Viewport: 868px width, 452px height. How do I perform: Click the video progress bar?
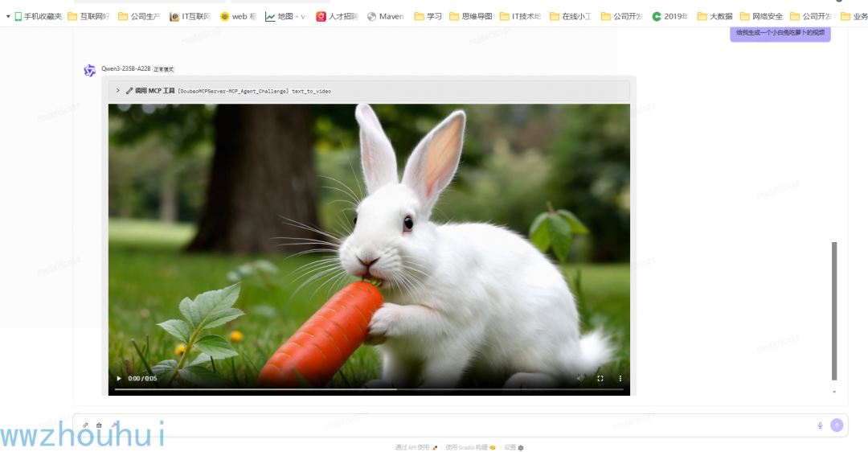tap(369, 389)
